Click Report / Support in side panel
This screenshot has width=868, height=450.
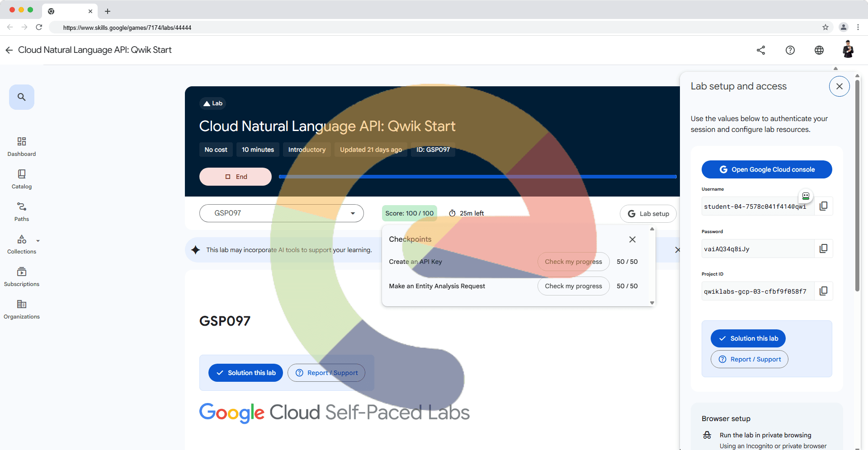pos(750,359)
